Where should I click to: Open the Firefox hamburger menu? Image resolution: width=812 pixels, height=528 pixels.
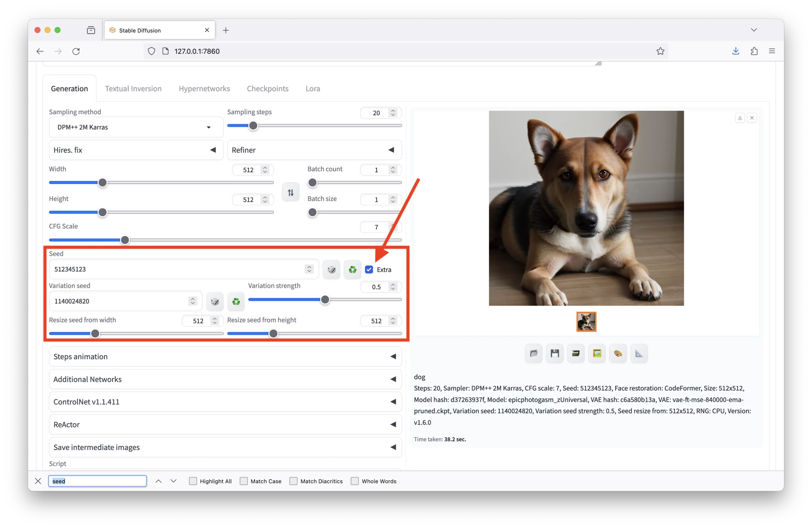pos(772,51)
